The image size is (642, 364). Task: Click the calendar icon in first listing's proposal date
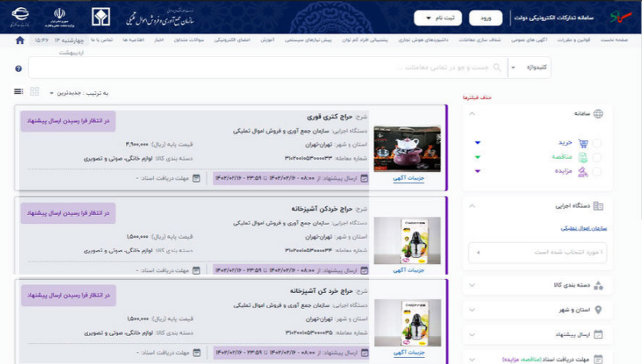point(364,178)
